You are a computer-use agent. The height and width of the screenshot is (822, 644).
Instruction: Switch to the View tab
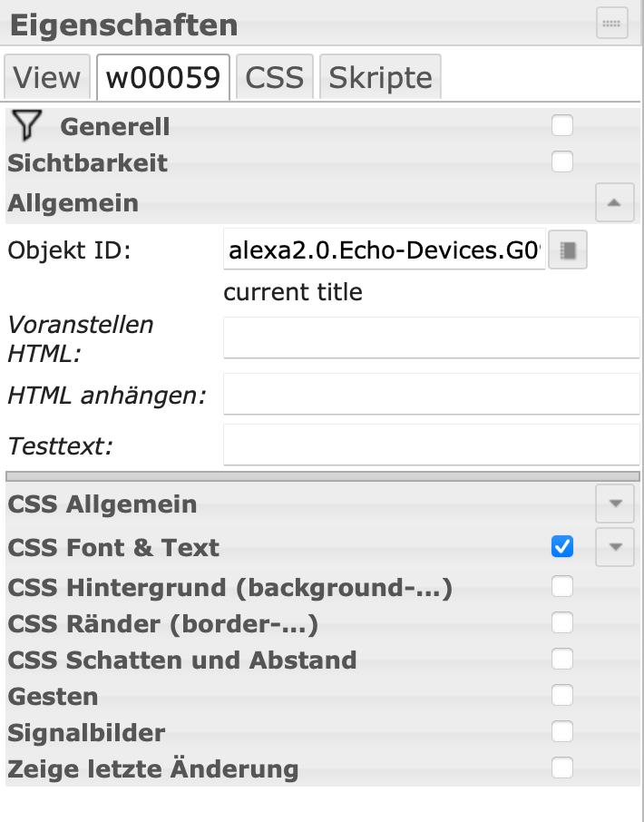click(x=47, y=77)
